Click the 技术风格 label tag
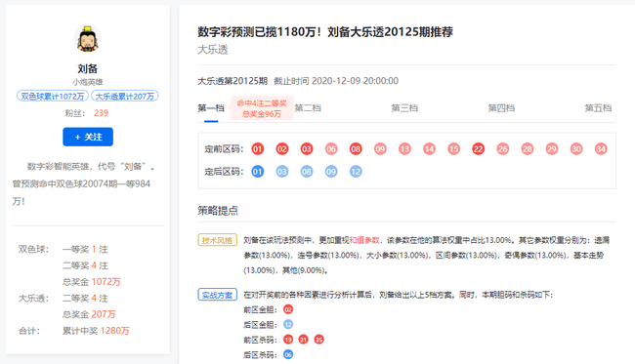 (x=218, y=240)
